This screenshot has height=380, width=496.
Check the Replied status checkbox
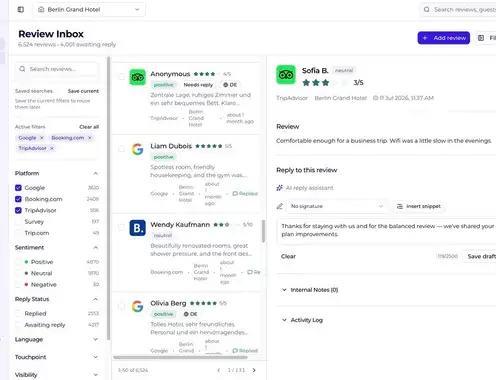click(18, 314)
